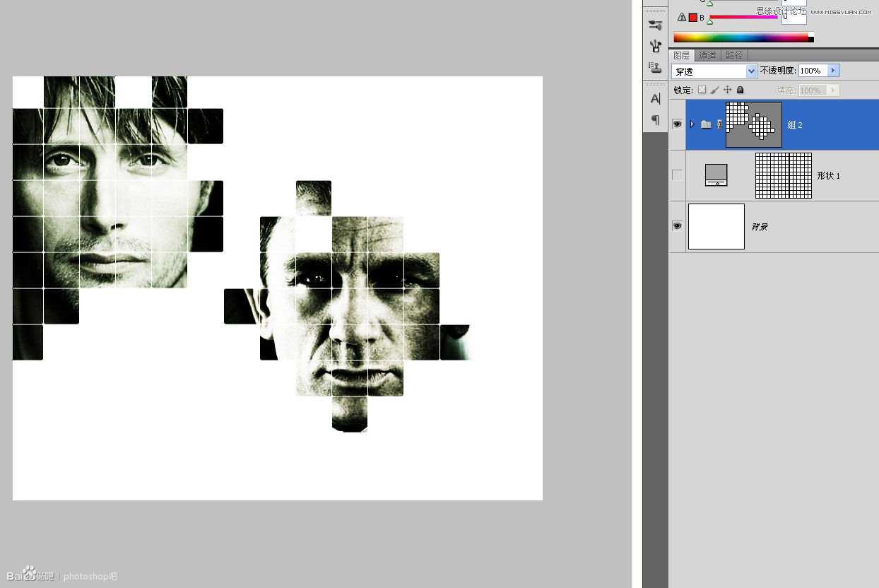Toggle lock all padlock icon

click(x=740, y=90)
